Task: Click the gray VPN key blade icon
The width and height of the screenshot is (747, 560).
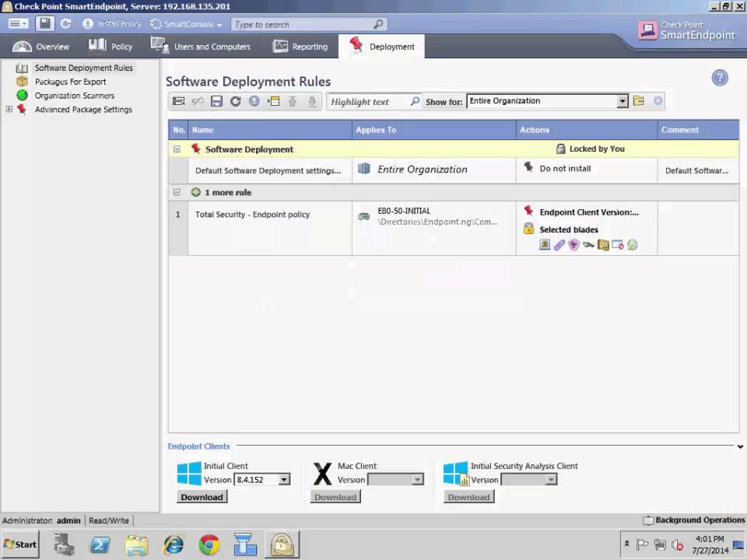Action: [588, 245]
